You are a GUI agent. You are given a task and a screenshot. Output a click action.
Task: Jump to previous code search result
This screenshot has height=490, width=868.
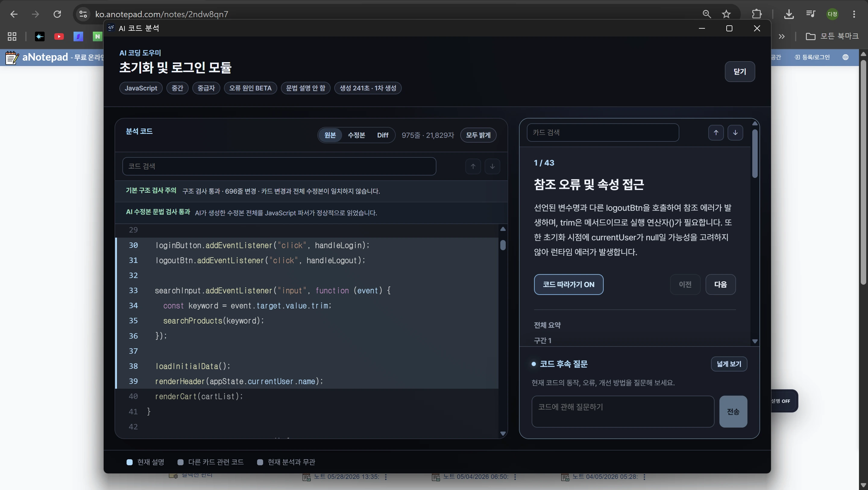[473, 166]
